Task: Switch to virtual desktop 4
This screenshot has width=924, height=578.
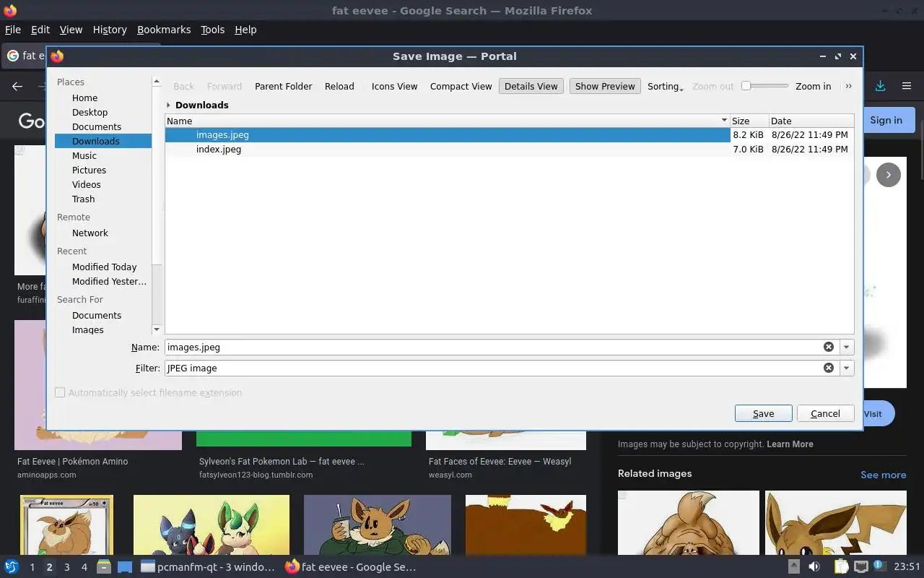Action: 84,567
